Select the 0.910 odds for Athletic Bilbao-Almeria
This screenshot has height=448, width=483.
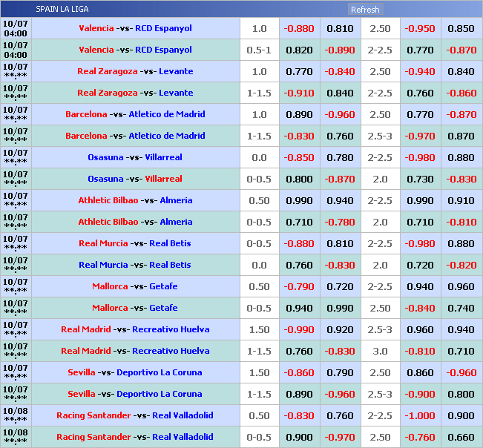461,200
